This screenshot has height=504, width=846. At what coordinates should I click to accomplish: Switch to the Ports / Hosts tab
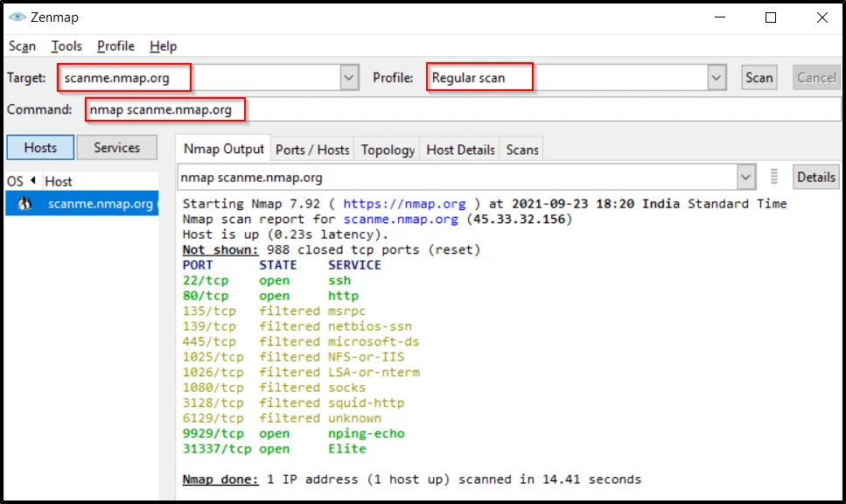click(x=312, y=150)
